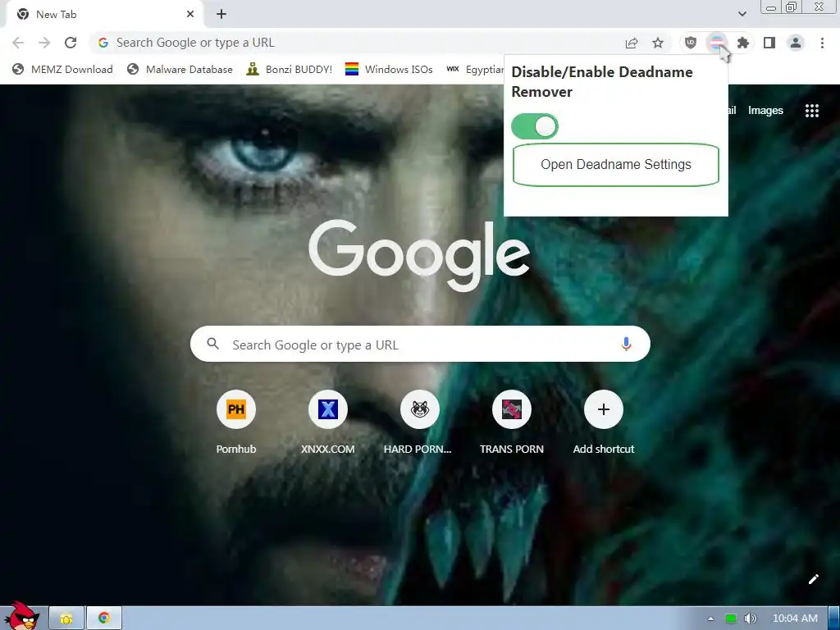Open the Google apps grid
The width and height of the screenshot is (840, 630).
(811, 111)
